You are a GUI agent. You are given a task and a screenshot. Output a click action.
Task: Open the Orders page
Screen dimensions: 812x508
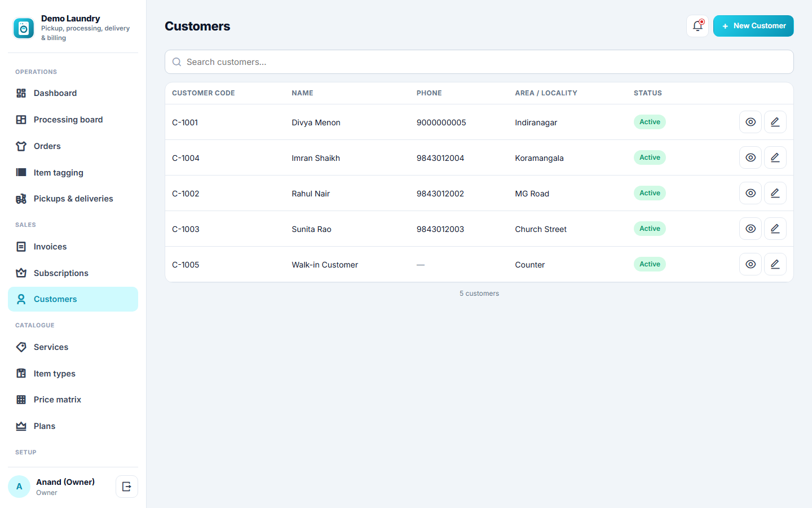(73, 146)
